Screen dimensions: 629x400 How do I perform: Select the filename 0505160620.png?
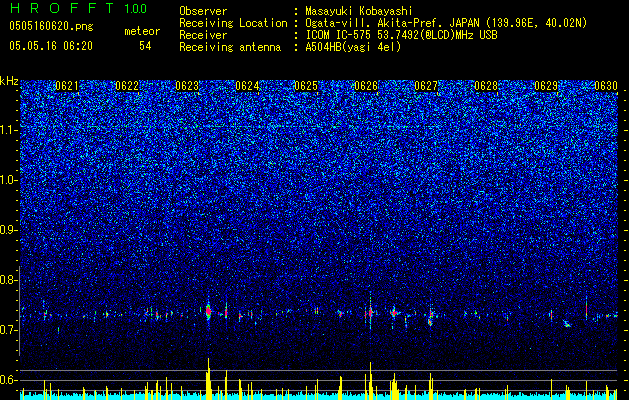pos(51,26)
